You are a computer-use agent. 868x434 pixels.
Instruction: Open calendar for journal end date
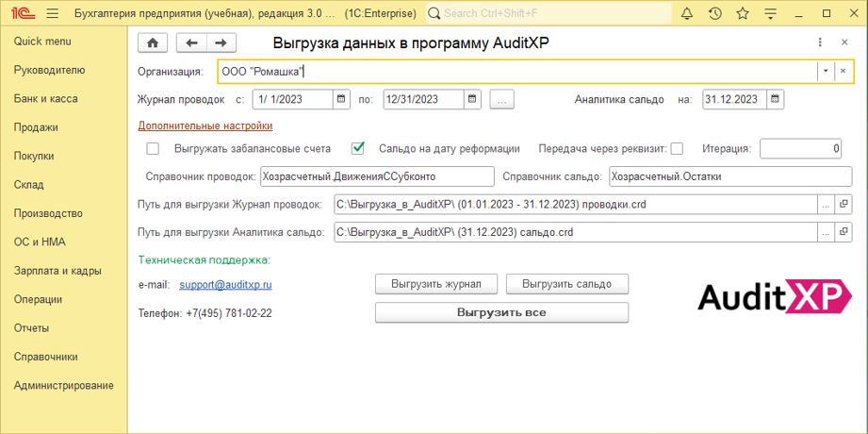coord(472,99)
